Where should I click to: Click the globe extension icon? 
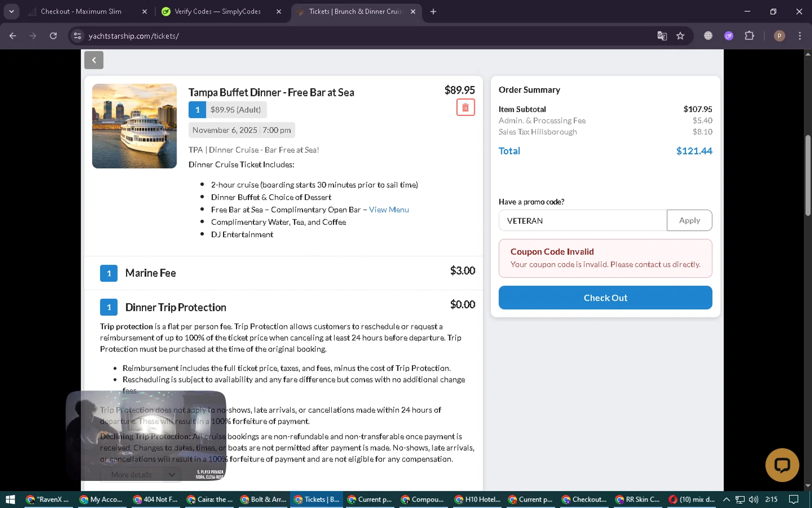[708, 36]
